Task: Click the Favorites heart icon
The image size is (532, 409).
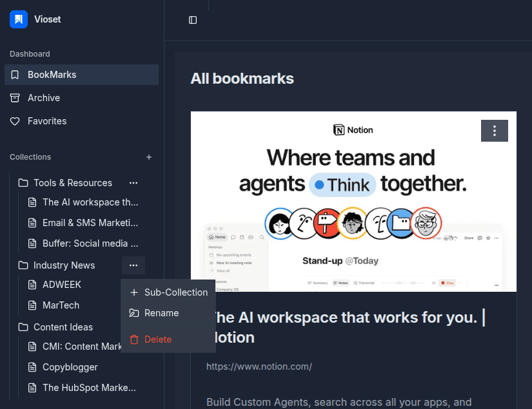Action: [15, 121]
